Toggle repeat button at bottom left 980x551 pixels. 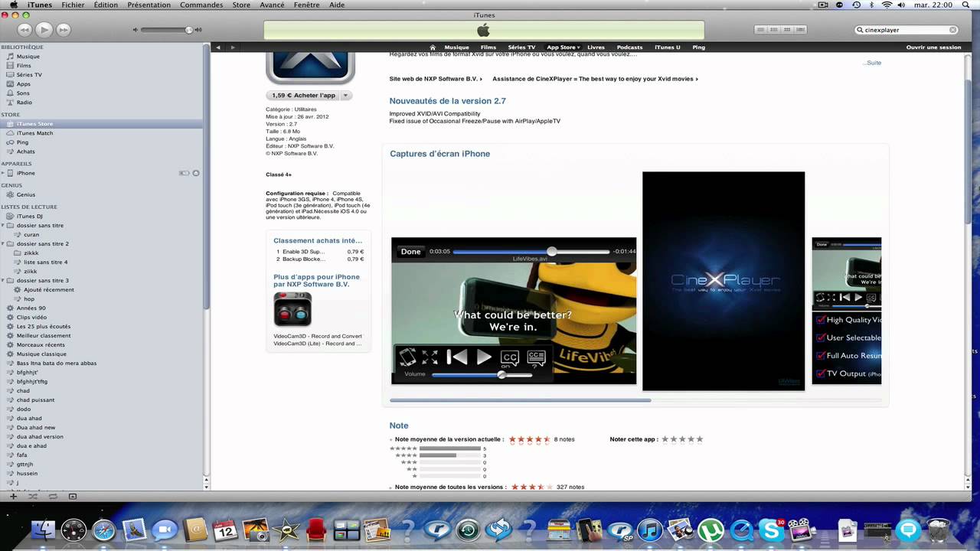[x=52, y=497]
